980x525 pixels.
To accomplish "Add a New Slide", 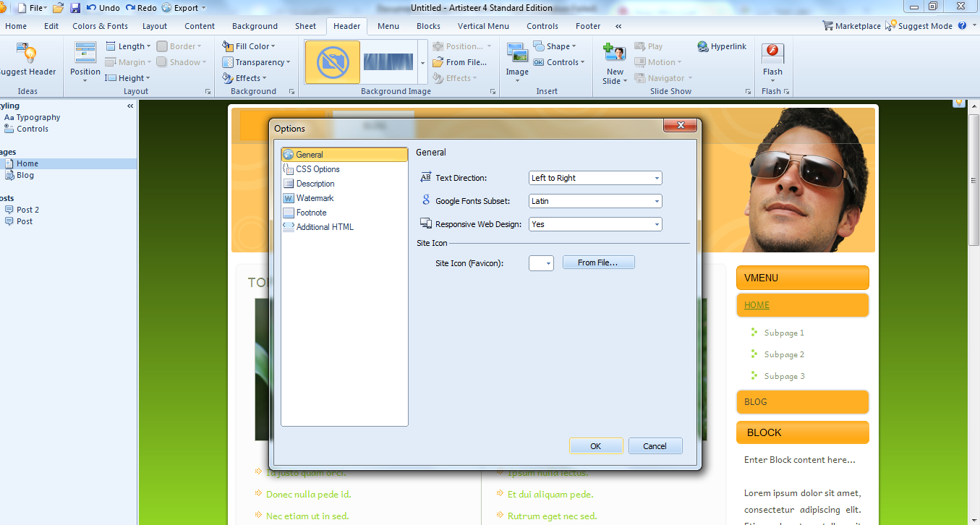I will point(615,64).
